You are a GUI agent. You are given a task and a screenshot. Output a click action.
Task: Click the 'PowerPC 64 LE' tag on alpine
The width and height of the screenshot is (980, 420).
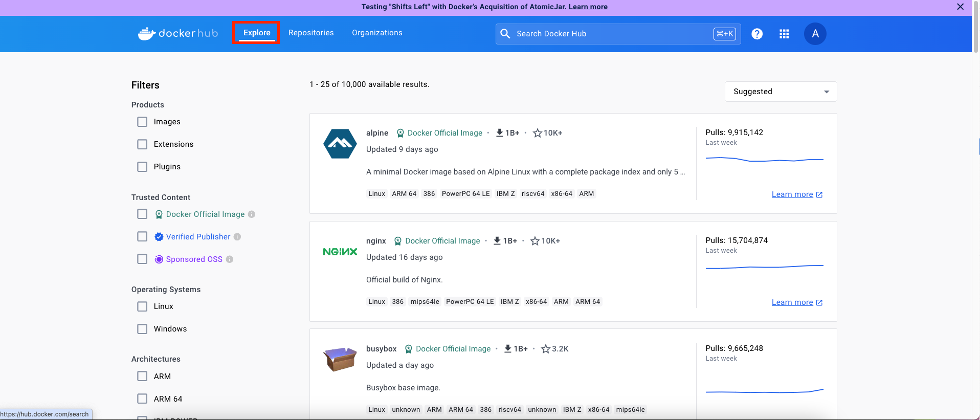pyautogui.click(x=466, y=194)
